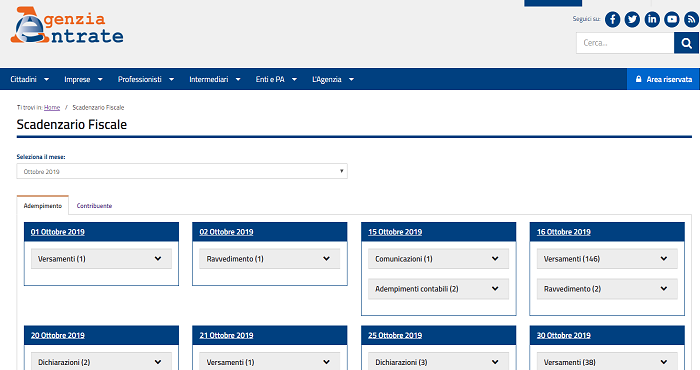Expand Adempimenti contabili (2) section
Image resolution: width=700 pixels, height=370 pixels.
(438, 289)
